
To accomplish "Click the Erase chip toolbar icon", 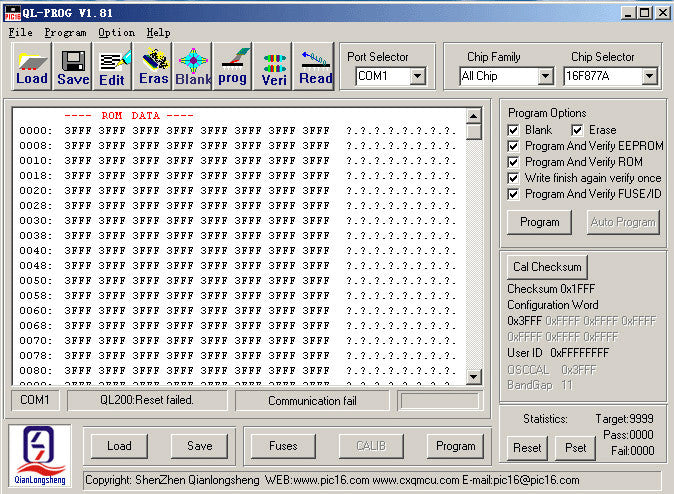I will click(x=153, y=66).
